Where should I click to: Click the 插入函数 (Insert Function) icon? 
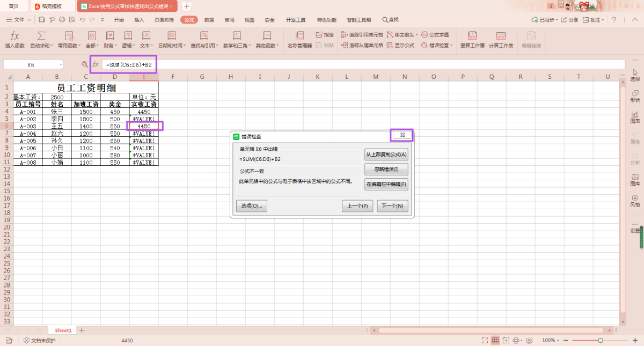point(15,36)
